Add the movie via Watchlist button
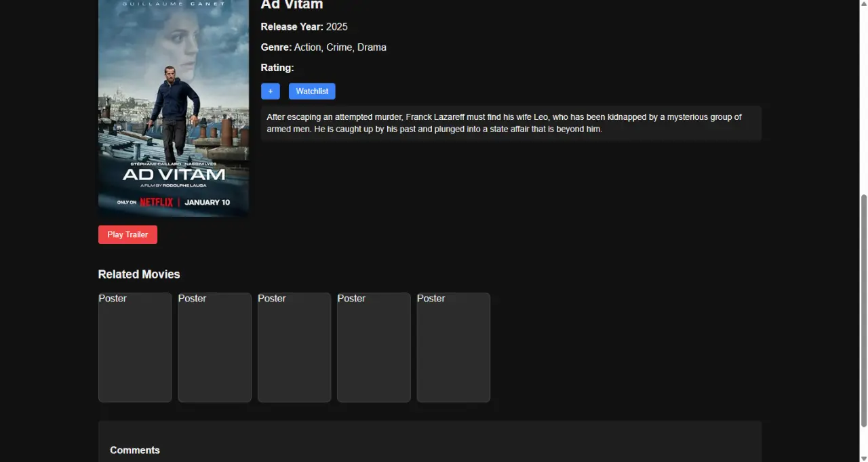 point(312,91)
